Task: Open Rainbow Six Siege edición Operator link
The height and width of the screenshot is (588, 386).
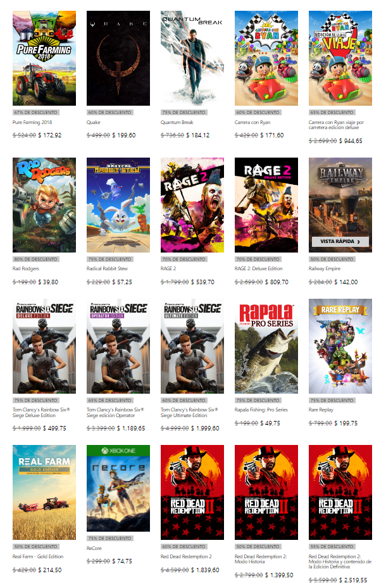Action: click(115, 413)
